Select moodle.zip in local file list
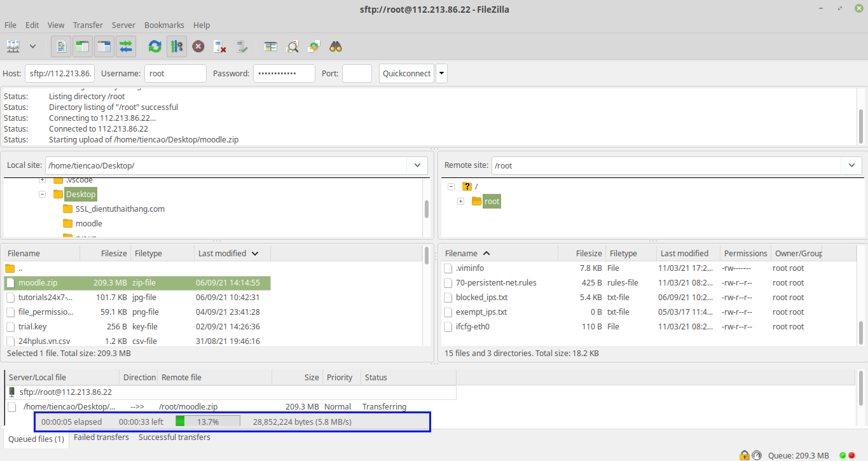 137,282
